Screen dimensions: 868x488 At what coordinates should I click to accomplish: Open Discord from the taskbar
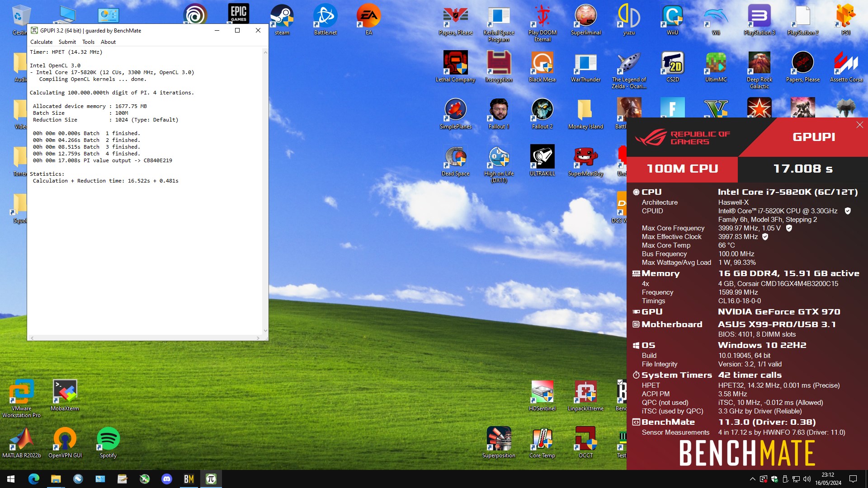[x=167, y=479]
